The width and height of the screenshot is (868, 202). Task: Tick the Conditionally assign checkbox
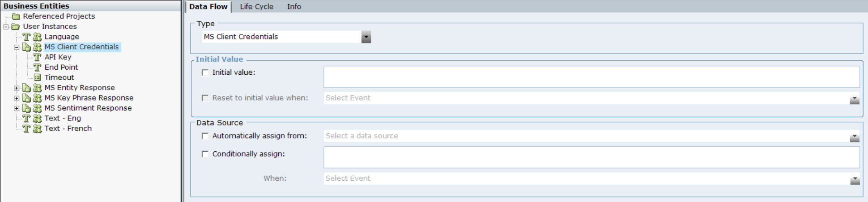[x=205, y=154]
